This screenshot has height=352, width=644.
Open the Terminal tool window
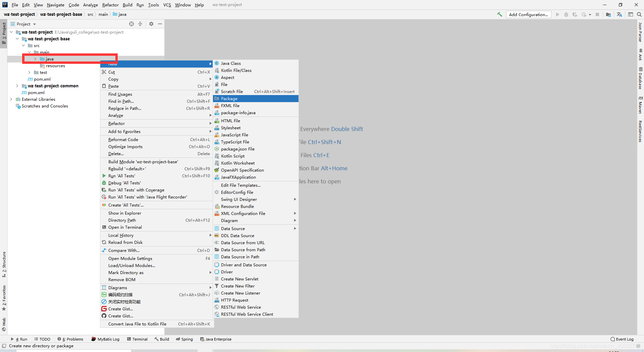pos(137,339)
